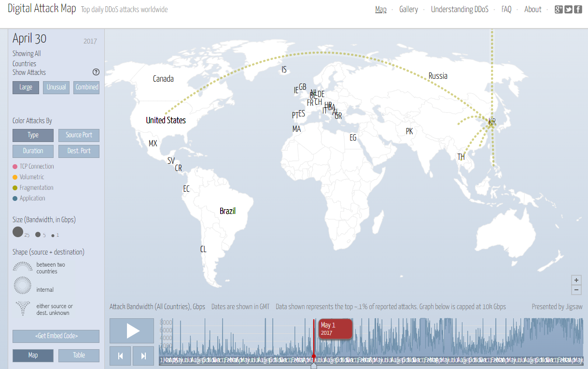Click the CR country label
The image size is (588, 369).
coord(179,168)
